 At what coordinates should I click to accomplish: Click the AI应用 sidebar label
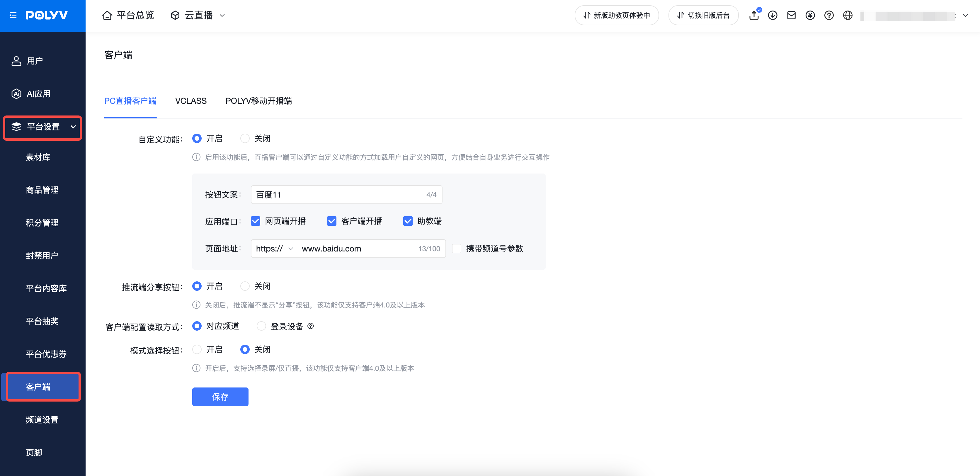click(38, 93)
